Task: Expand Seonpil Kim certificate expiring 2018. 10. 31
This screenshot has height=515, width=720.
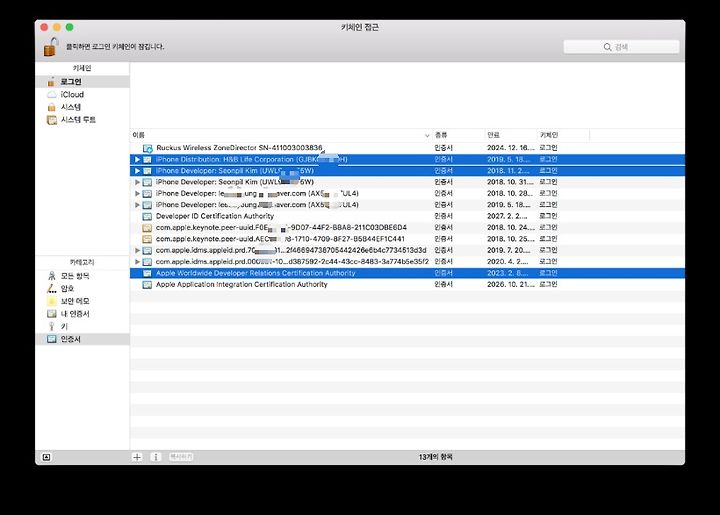Action: pos(137,182)
